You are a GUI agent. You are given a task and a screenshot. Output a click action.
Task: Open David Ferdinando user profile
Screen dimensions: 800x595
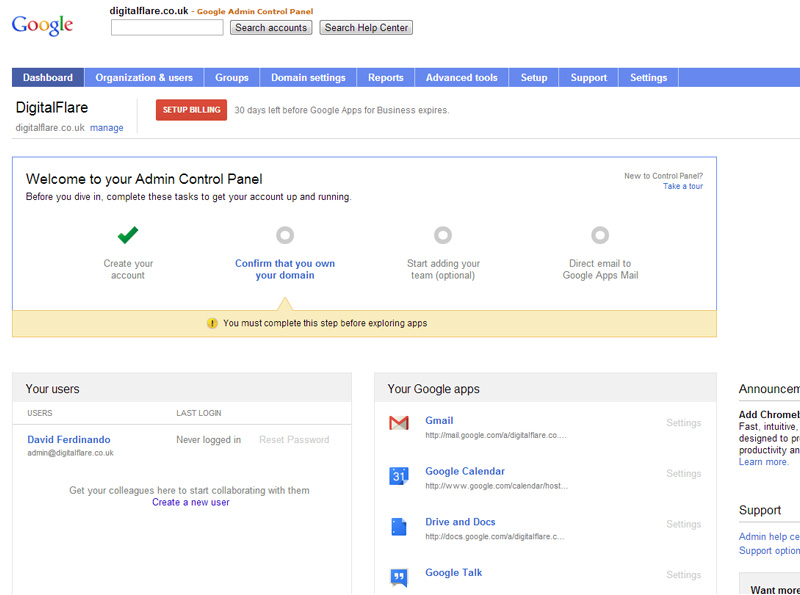click(69, 439)
